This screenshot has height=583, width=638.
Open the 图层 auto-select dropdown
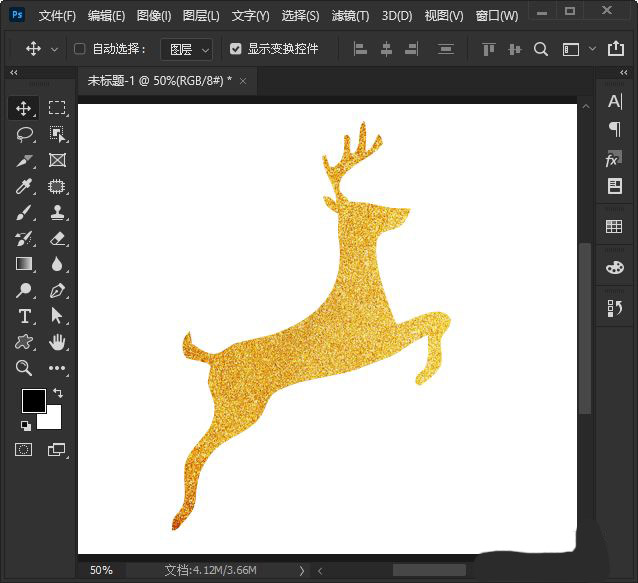tap(187, 48)
